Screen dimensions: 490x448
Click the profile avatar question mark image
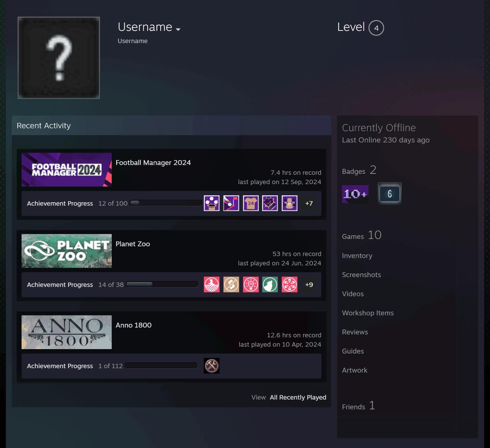coord(59,58)
